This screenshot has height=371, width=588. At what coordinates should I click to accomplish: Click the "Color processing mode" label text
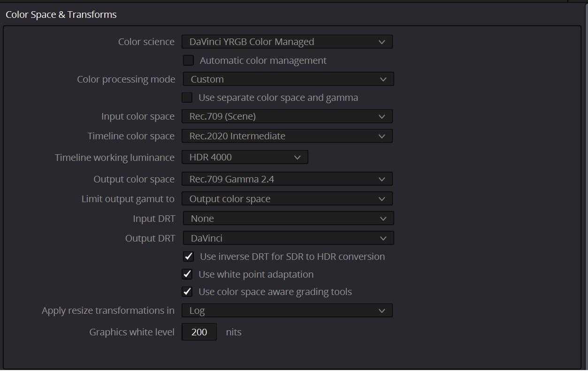pos(126,79)
